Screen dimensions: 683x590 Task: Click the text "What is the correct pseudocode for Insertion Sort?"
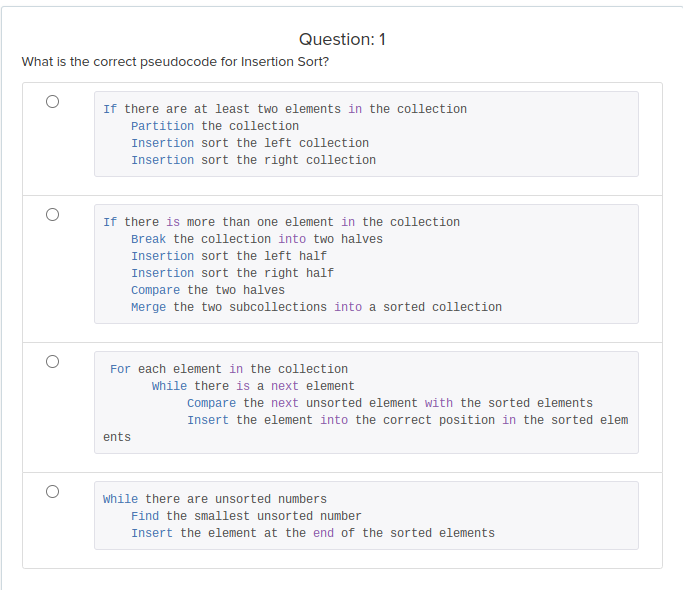175,62
